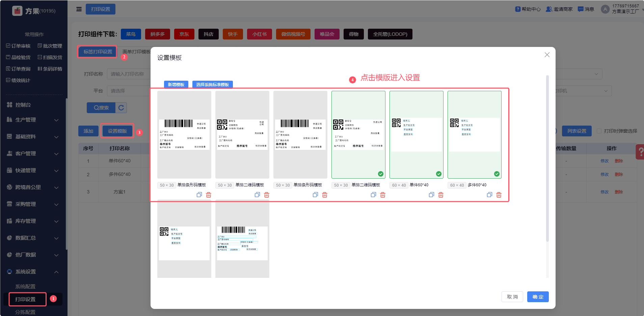Open the 批次管理 shortcut
The image size is (644, 316).
50,46
